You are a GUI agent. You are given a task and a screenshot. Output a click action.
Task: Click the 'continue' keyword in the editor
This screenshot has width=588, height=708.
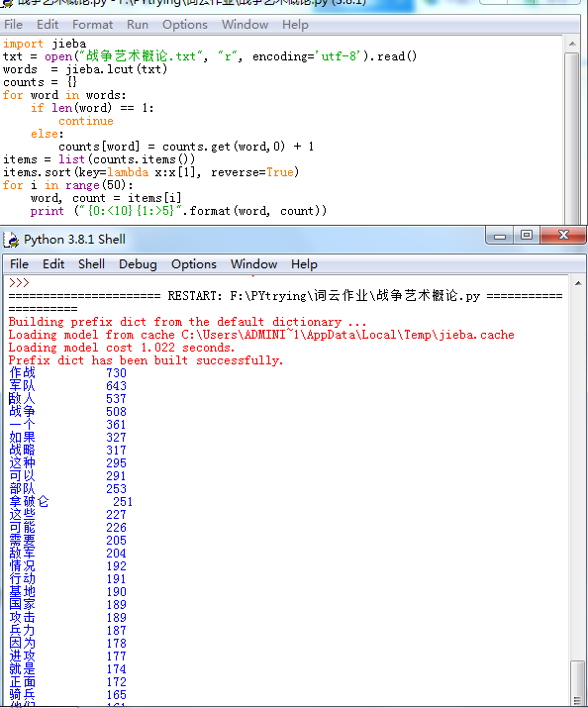click(x=86, y=121)
